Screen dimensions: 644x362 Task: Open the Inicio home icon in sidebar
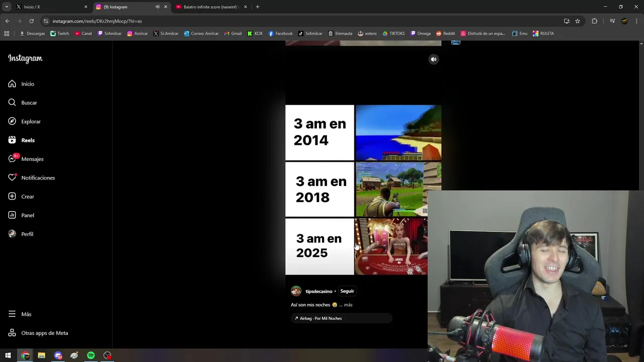[12, 84]
